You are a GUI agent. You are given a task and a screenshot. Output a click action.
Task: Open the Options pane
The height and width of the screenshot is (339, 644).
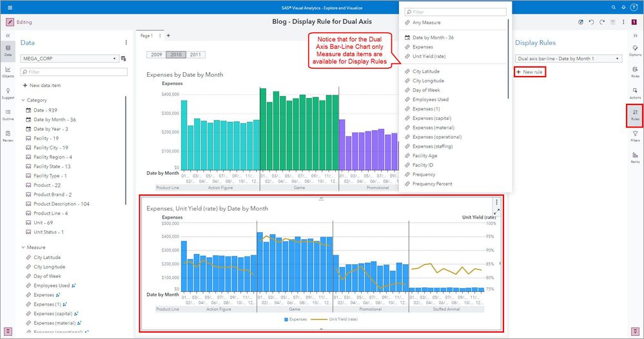[636, 50]
